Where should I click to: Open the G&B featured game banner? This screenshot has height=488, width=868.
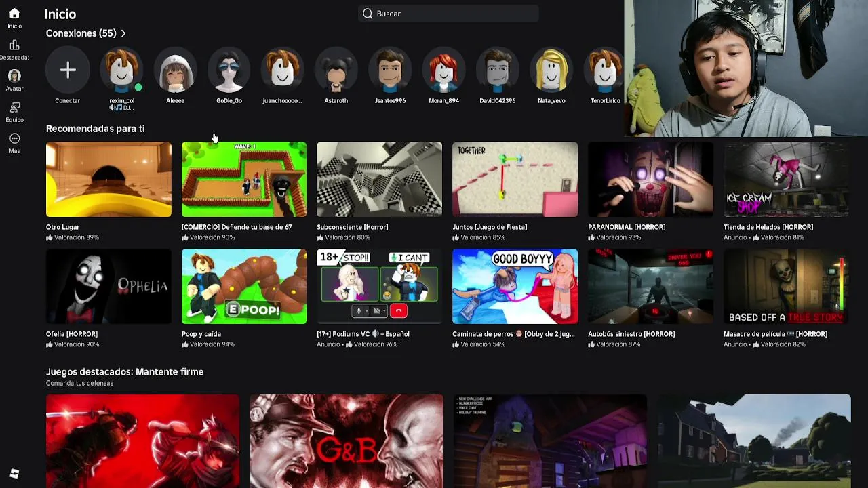346,441
